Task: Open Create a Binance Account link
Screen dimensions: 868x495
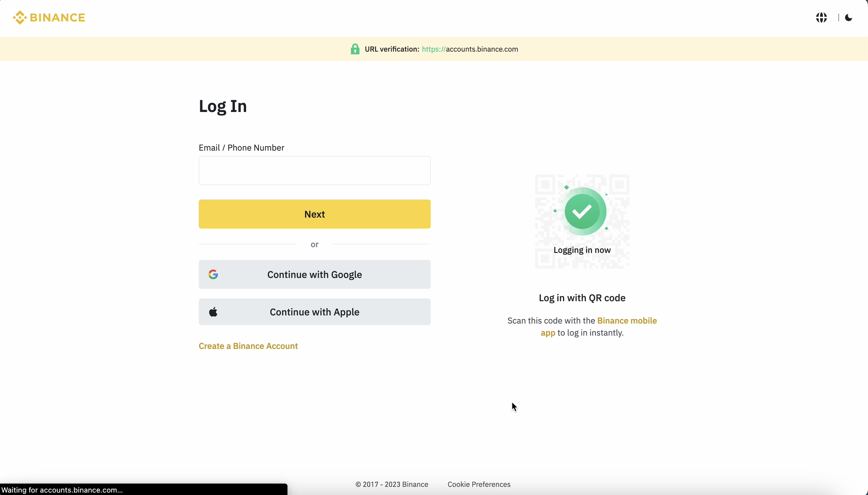Action: click(248, 346)
